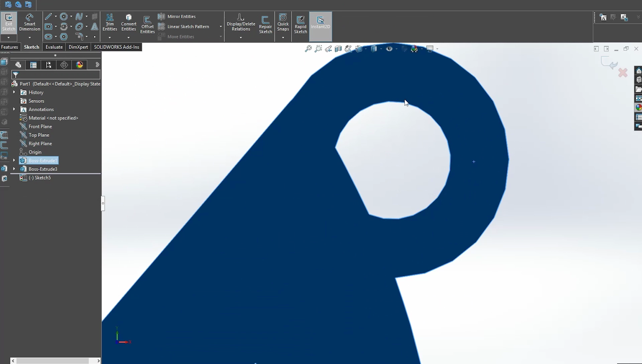Switch to the DimXpert tab
The width and height of the screenshot is (642, 364).
pos(78,47)
